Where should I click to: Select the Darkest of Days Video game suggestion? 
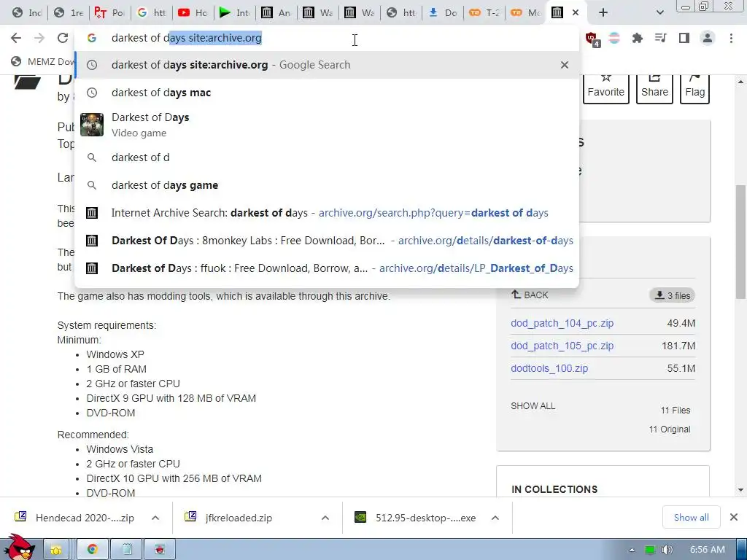click(x=327, y=125)
